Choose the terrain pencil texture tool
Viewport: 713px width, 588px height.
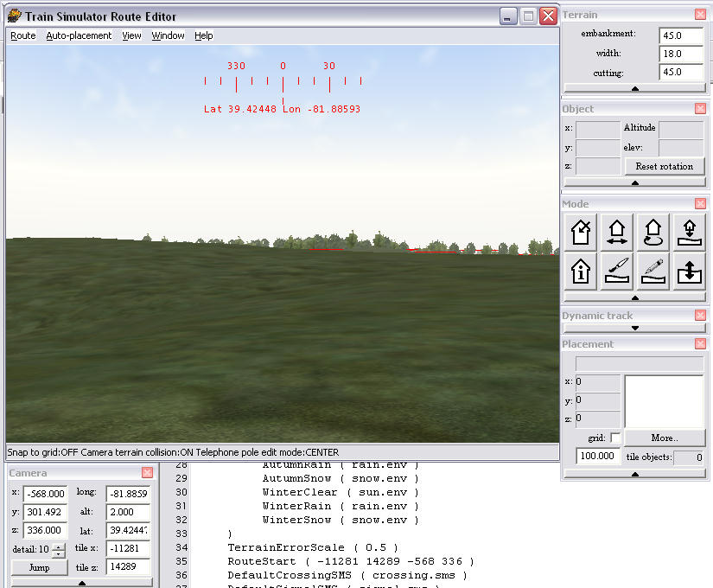pyautogui.click(x=653, y=272)
